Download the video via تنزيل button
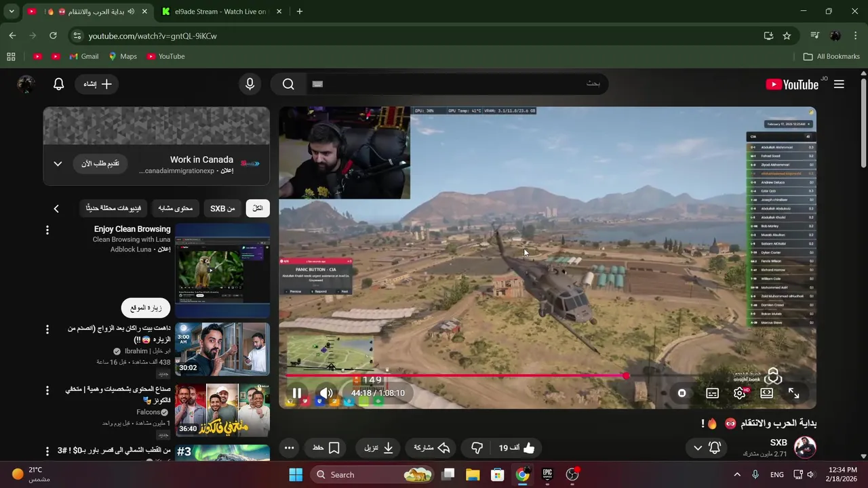 pyautogui.click(x=380, y=448)
